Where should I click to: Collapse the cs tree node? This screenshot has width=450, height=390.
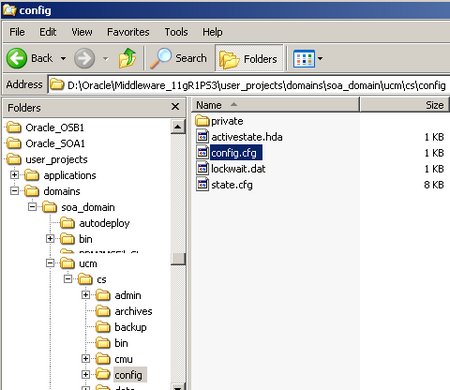tap(68, 279)
